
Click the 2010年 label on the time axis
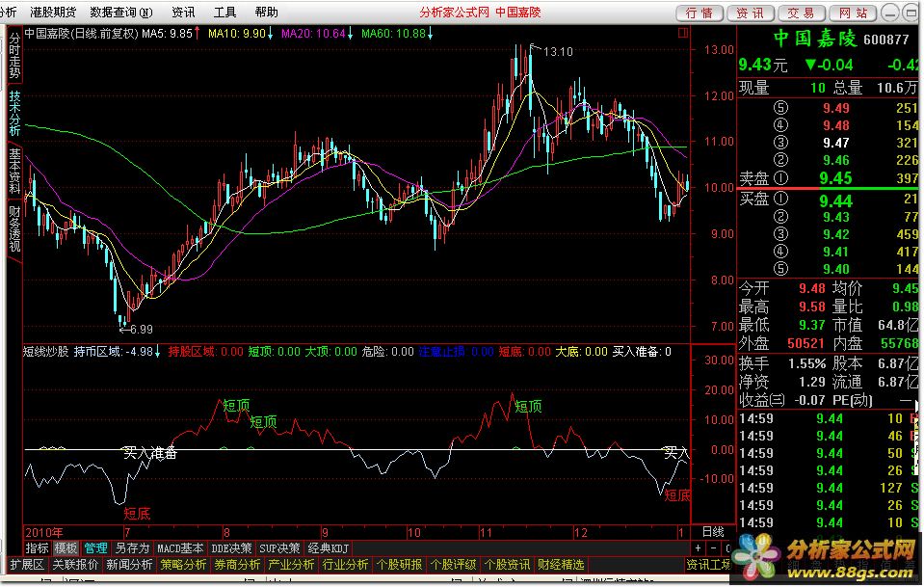click(44, 532)
